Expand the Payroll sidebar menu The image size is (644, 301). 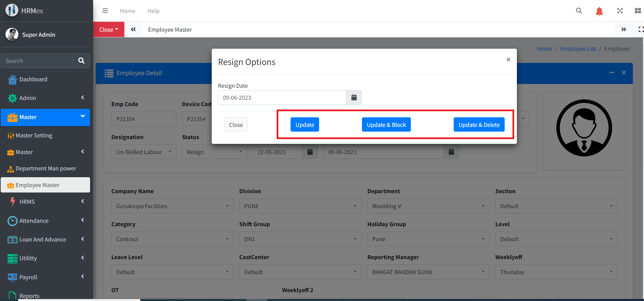coord(45,277)
